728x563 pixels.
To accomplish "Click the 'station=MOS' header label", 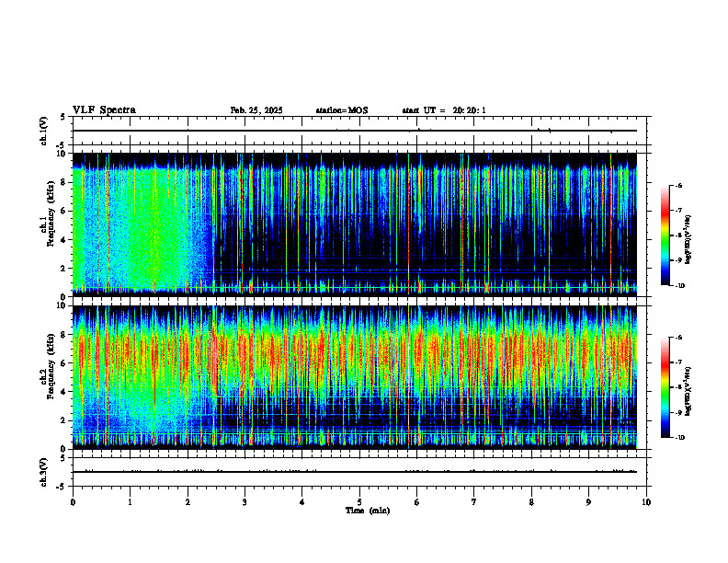I will click(x=342, y=110).
